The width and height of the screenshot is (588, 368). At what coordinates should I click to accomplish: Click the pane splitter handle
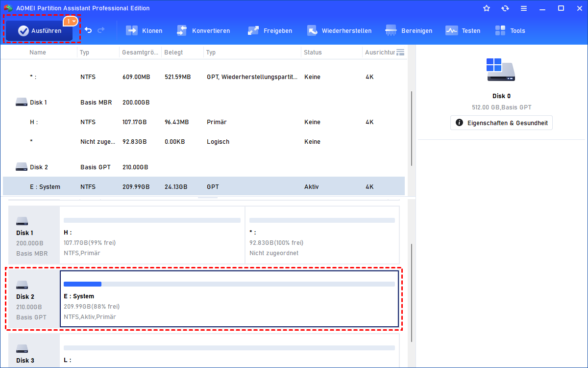click(x=208, y=198)
